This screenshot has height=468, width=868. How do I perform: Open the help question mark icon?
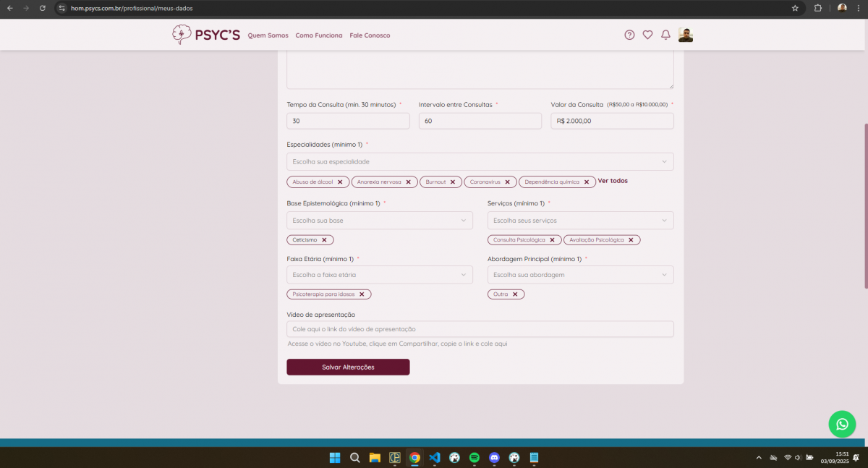(x=629, y=35)
